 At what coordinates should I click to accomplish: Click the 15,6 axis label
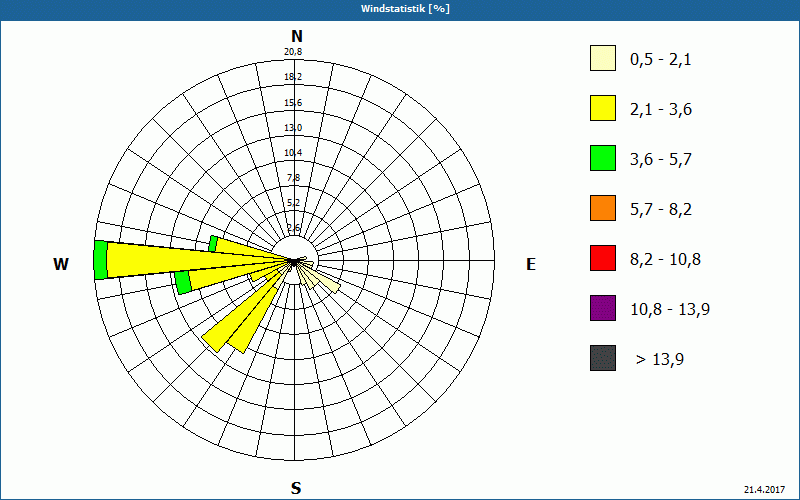pyautogui.click(x=293, y=103)
